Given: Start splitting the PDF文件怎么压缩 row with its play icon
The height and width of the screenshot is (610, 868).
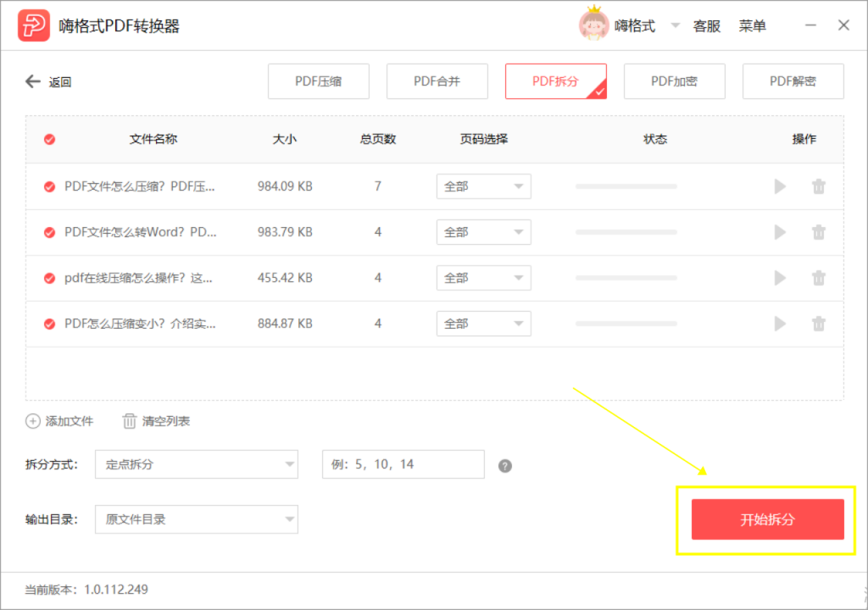Looking at the screenshot, I should [x=780, y=186].
